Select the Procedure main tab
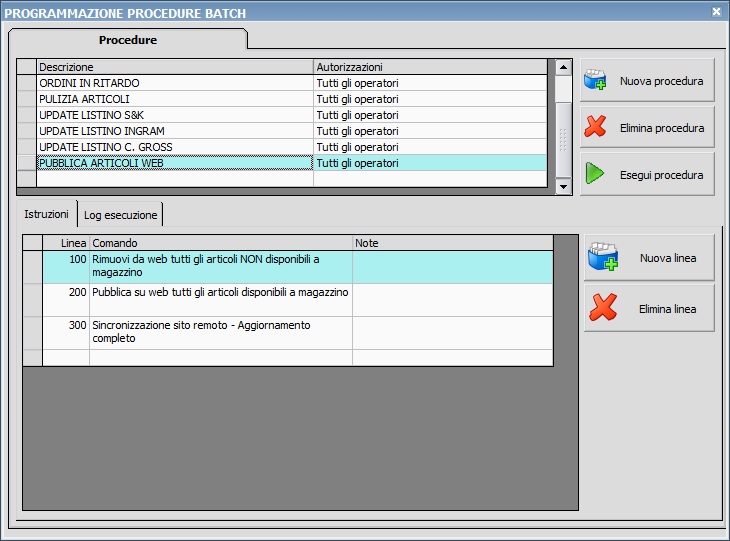The height and width of the screenshot is (541, 730). tap(128, 40)
